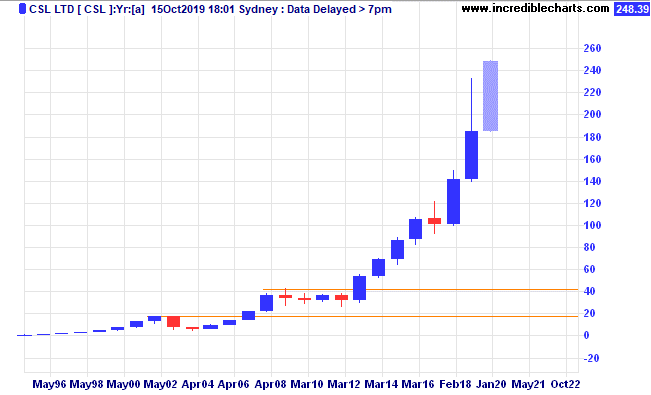
Task: Click the May96 date axis label
Action: pyautogui.click(x=49, y=384)
